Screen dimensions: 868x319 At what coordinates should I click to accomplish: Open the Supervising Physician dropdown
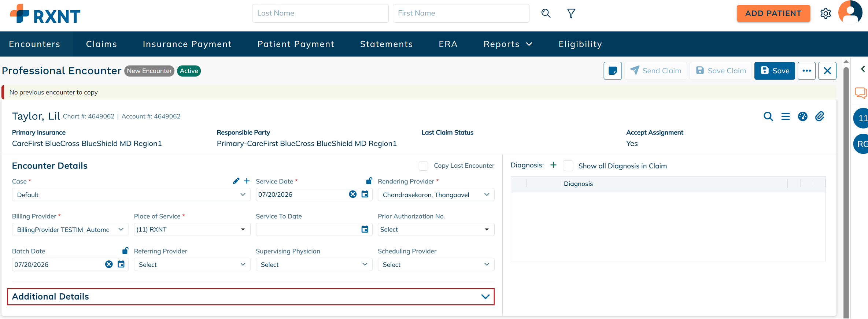pyautogui.click(x=314, y=264)
